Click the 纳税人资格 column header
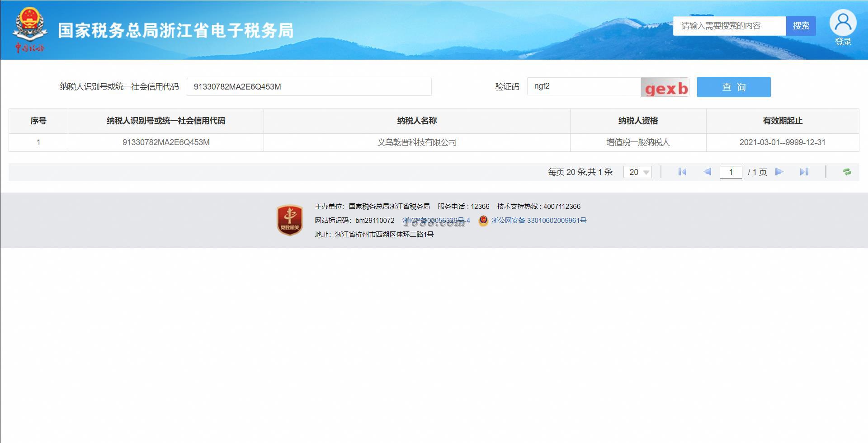Viewport: 868px width, 443px height. point(638,121)
